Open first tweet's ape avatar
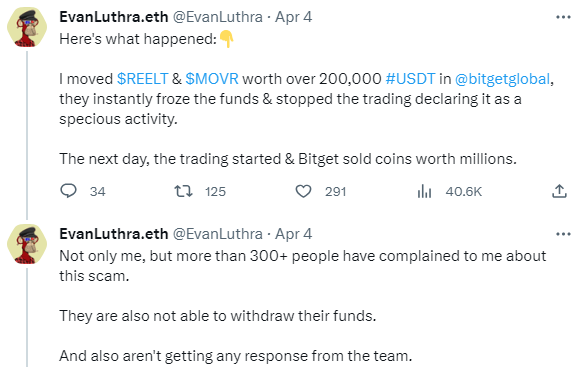Image resolution: width=581 pixels, height=367 pixels. coord(27,27)
